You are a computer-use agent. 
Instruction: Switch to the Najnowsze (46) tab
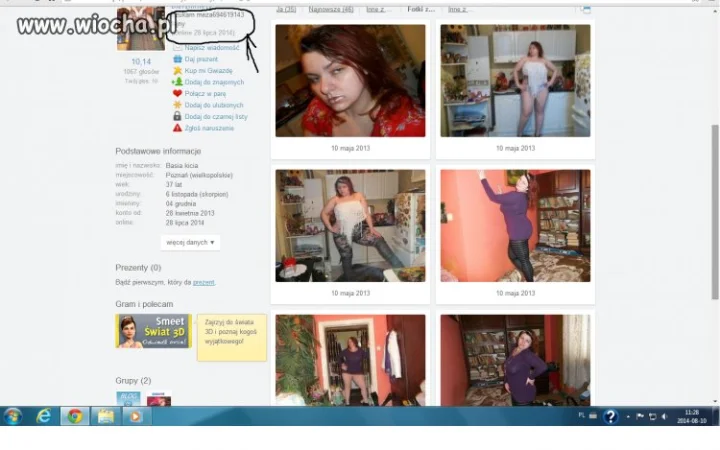(x=331, y=9)
